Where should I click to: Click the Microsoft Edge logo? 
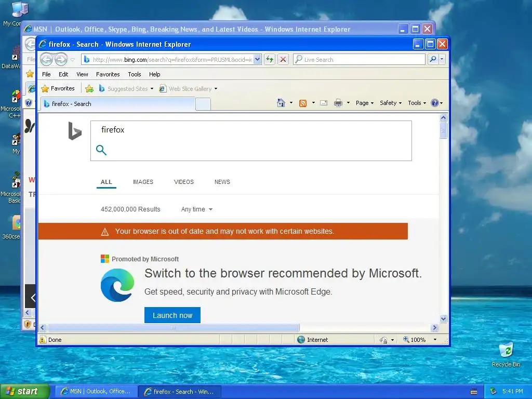pos(117,285)
